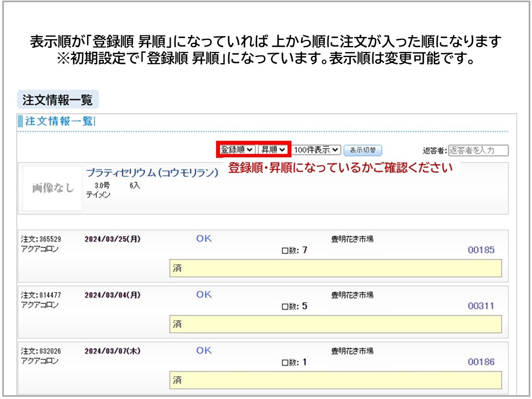
Task: Click the 画像なし product thumbnail
Action: point(53,188)
